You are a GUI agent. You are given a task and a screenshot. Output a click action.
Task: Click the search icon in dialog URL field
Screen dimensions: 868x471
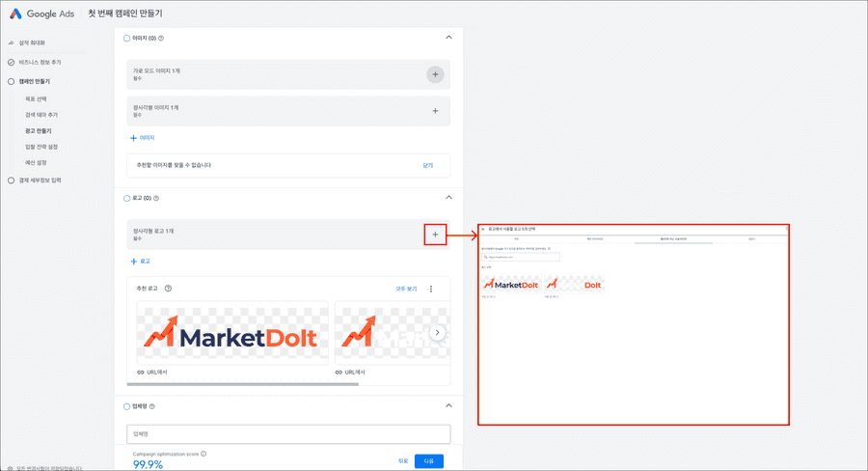pyautogui.click(x=485, y=257)
